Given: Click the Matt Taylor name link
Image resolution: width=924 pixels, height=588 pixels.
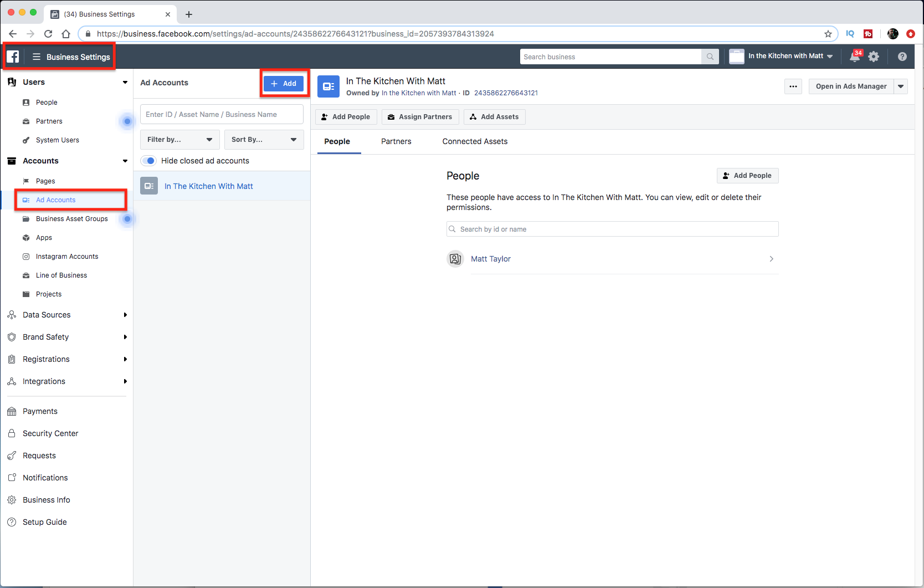Looking at the screenshot, I should 491,259.
